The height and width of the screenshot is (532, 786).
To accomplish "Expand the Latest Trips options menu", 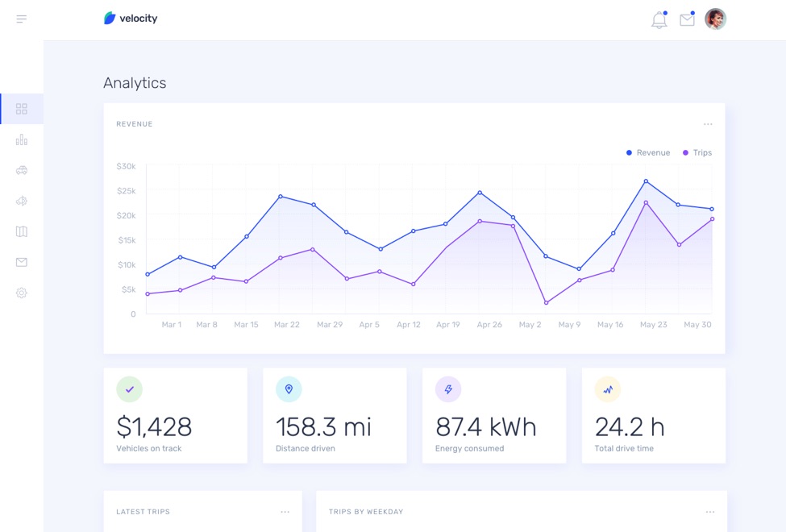I will point(285,512).
